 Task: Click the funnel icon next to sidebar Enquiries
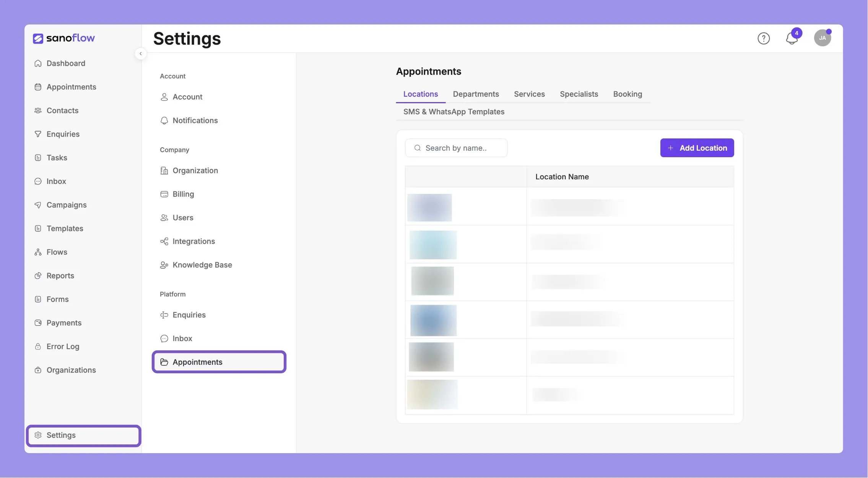click(38, 134)
